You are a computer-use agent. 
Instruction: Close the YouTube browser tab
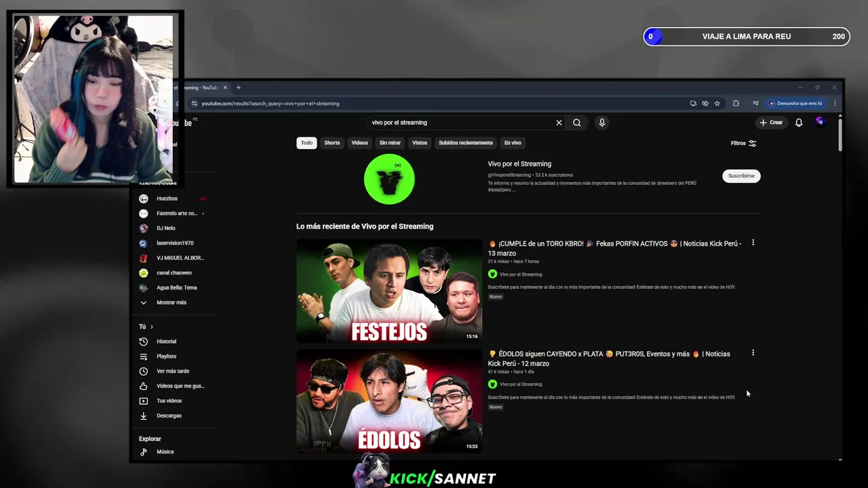pos(225,87)
